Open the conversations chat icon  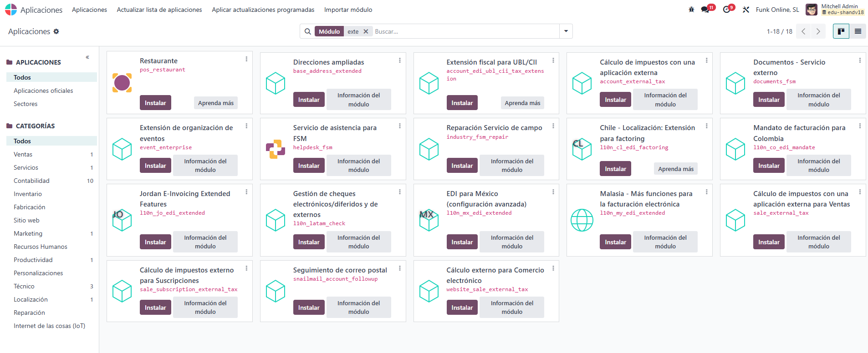coord(705,10)
